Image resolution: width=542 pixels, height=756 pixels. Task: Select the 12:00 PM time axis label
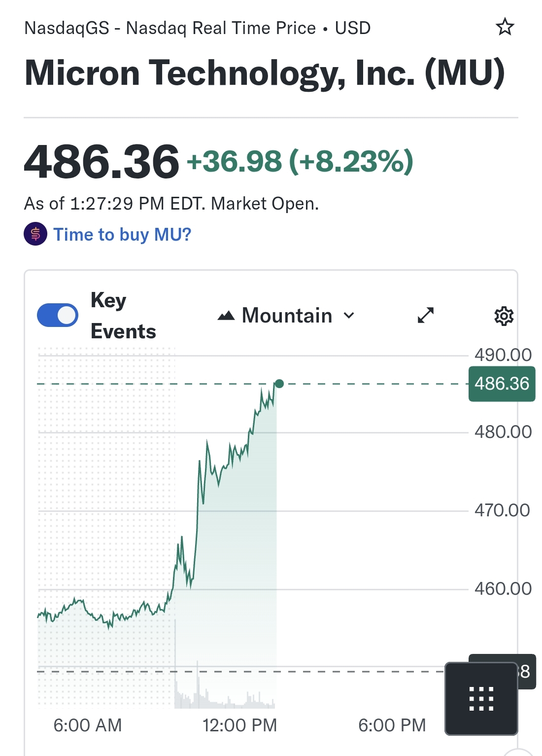point(239,725)
